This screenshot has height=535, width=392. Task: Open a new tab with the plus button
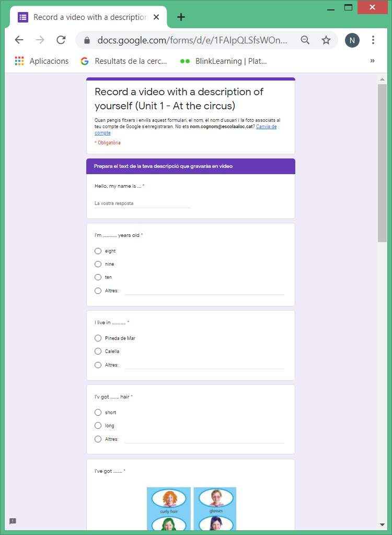coord(181,17)
